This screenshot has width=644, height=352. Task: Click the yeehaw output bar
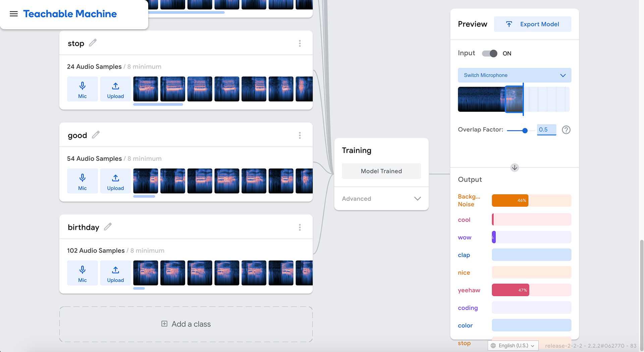tap(532, 290)
